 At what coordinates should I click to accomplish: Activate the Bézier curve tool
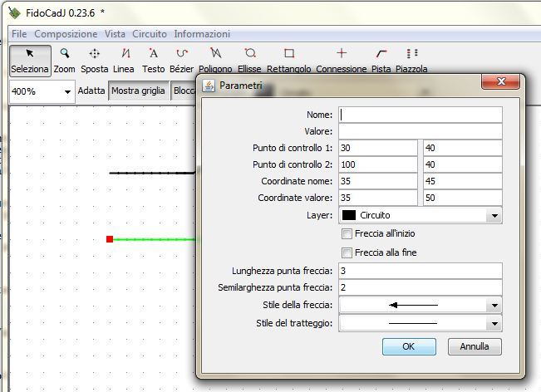pyautogui.click(x=181, y=60)
